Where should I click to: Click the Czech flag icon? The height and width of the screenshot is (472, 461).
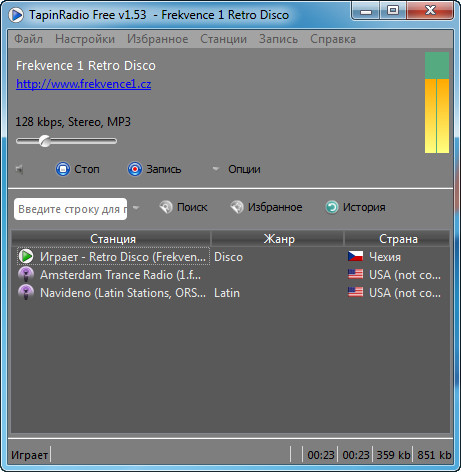(x=355, y=256)
